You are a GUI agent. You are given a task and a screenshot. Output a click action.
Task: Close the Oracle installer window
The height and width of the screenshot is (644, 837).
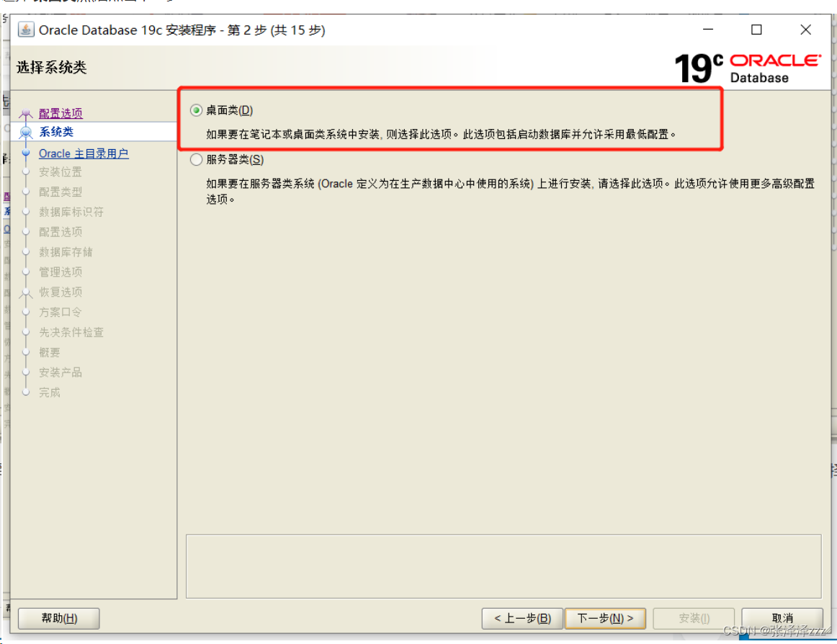tap(805, 30)
